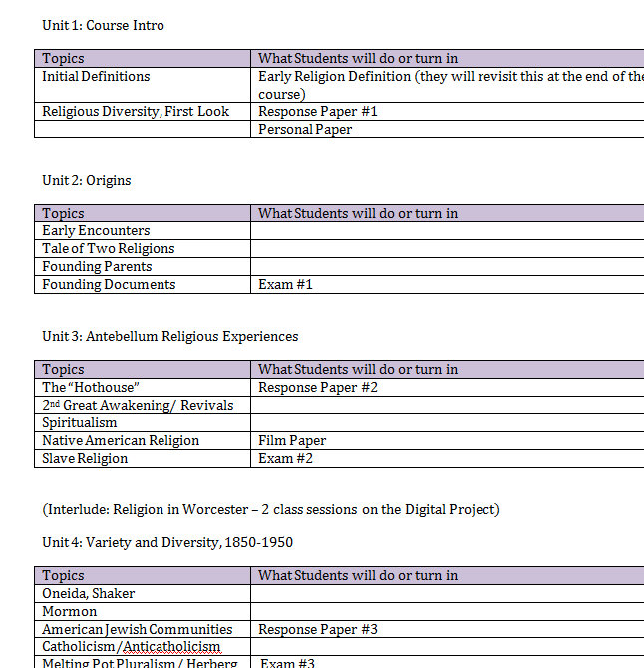Select the "American Jewish Communities" cell

143,629
